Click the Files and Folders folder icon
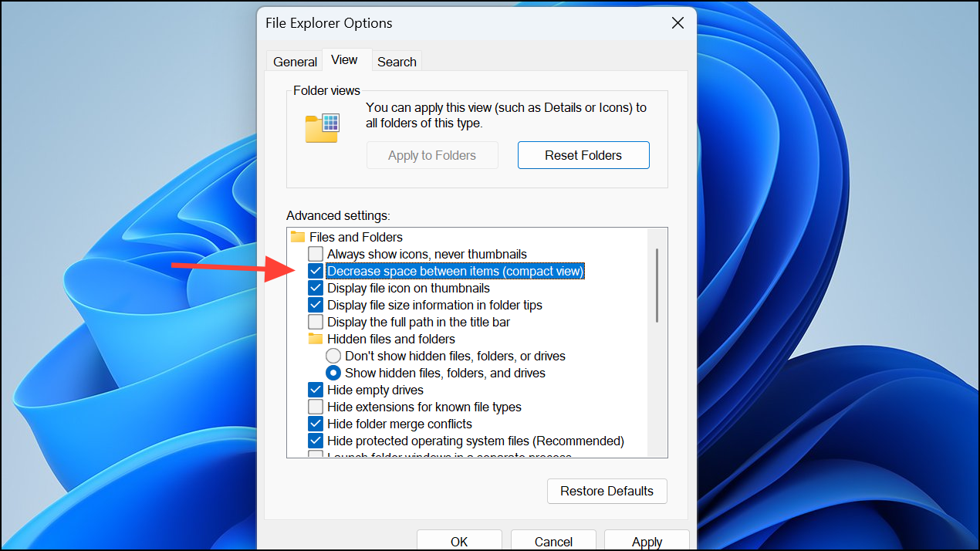Image resolution: width=980 pixels, height=551 pixels. [298, 237]
